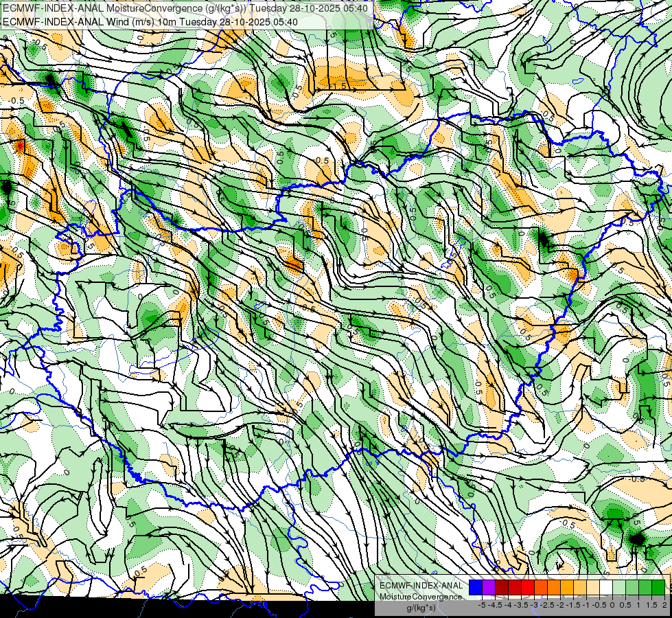Click the amber swatch between -2 and -1.5

click(x=567, y=587)
